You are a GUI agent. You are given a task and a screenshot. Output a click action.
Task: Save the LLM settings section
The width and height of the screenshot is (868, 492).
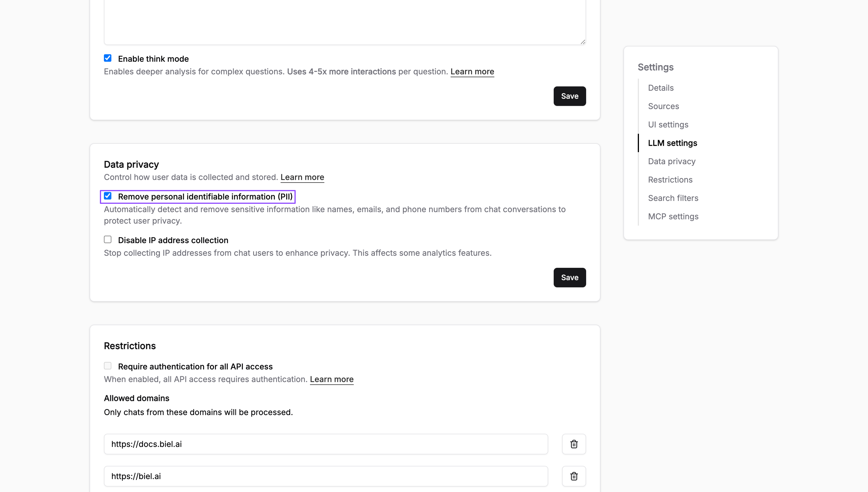(569, 96)
